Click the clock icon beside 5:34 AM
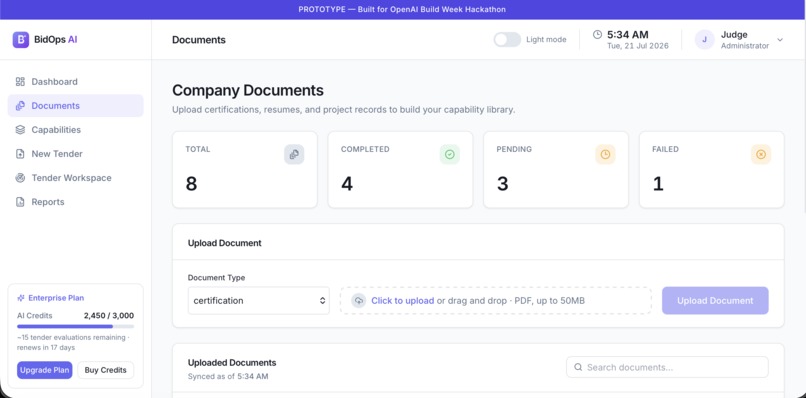The height and width of the screenshot is (398, 806). (597, 34)
